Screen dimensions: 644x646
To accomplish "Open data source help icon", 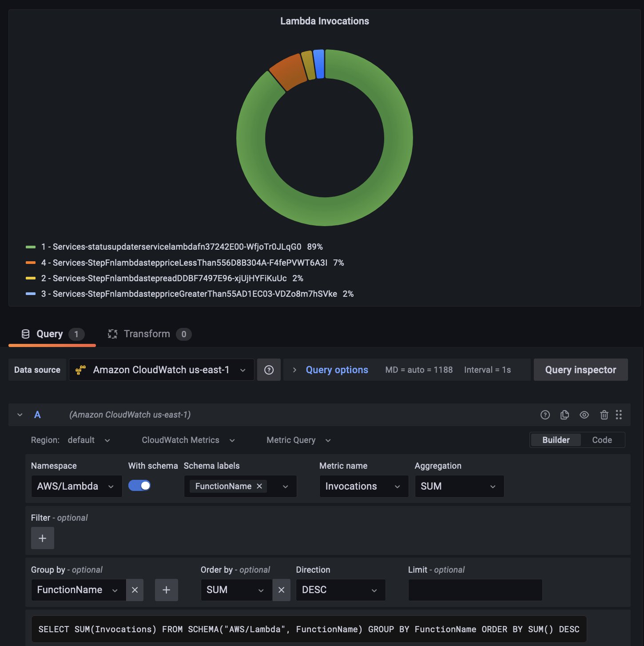I will click(269, 370).
